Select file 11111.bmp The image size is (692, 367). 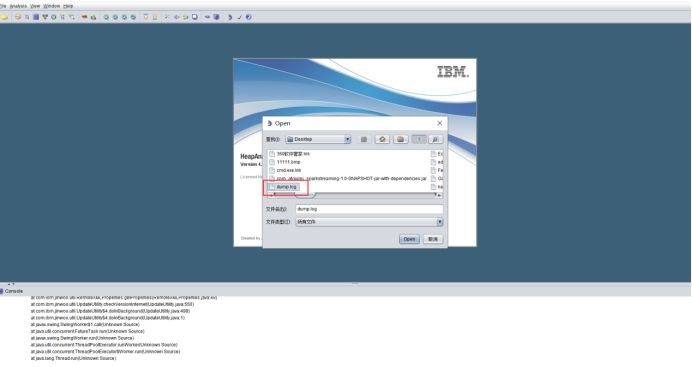coord(285,162)
